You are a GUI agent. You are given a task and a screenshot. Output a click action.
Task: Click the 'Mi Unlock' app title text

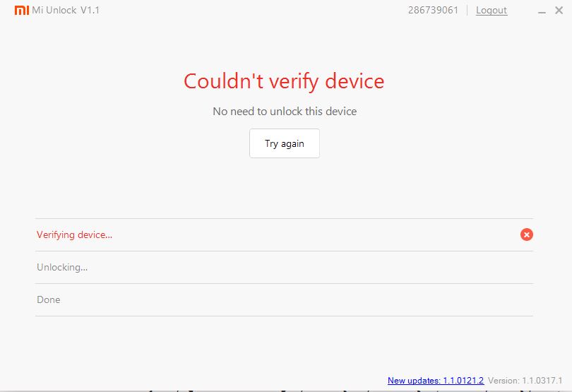point(54,11)
